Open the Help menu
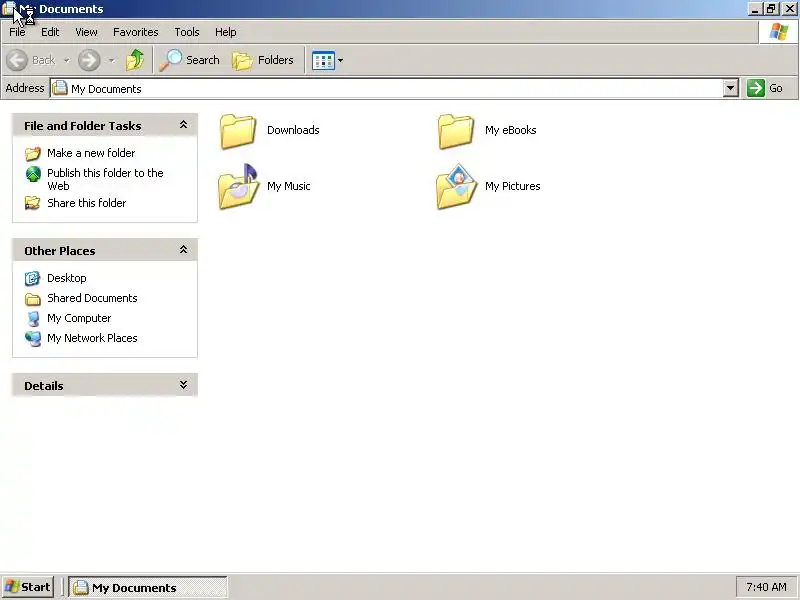The image size is (800, 600). pos(226,32)
